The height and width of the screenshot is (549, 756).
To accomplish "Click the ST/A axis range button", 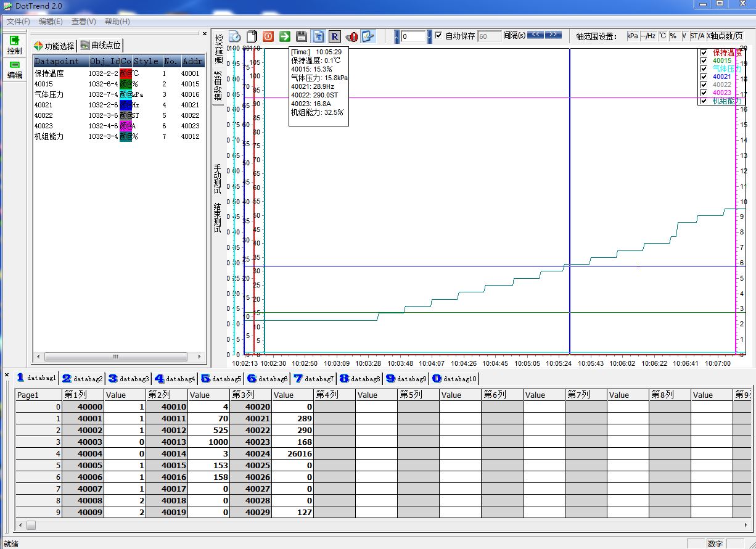I will tap(697, 36).
